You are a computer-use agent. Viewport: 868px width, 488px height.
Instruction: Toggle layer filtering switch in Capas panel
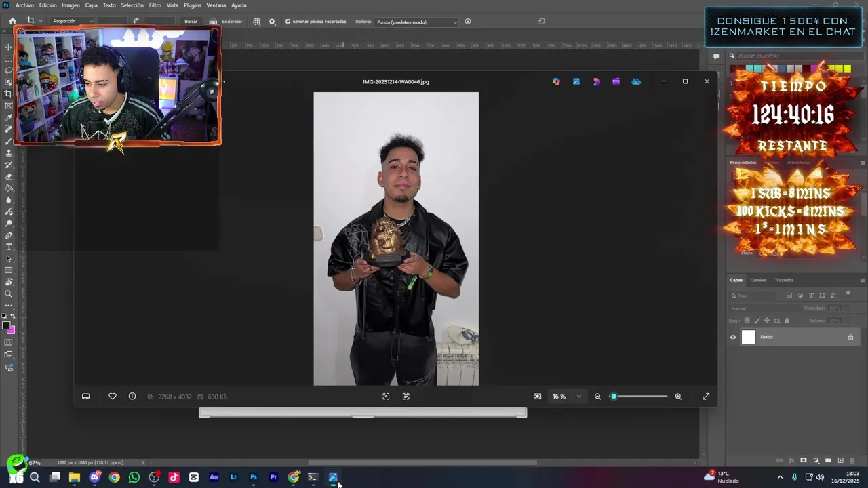[x=848, y=295]
